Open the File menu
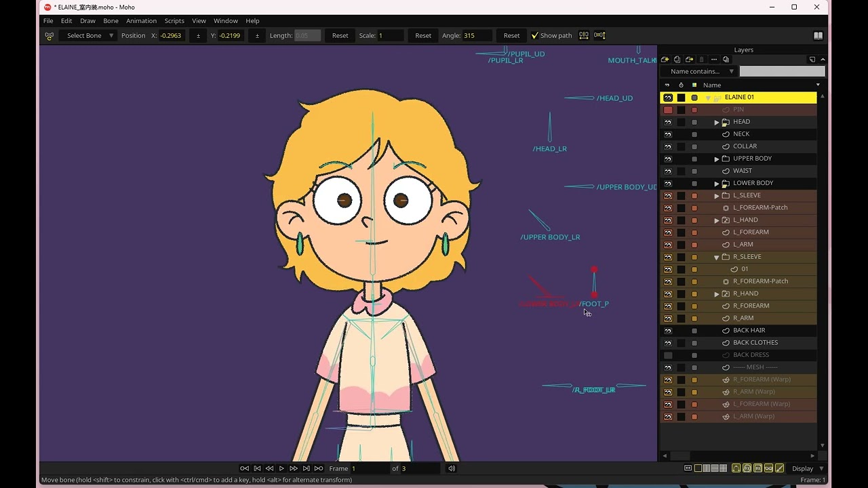This screenshot has height=488, width=868. point(48,21)
